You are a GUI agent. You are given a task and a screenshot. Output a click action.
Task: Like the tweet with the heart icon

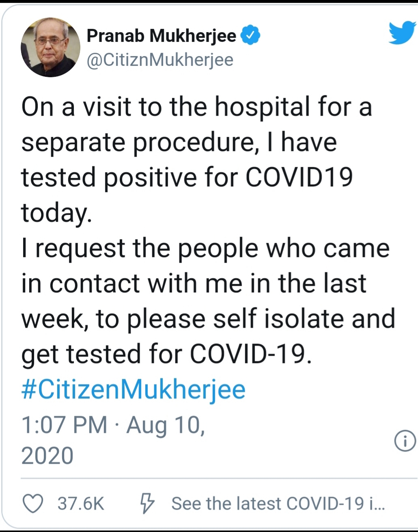[32, 504]
